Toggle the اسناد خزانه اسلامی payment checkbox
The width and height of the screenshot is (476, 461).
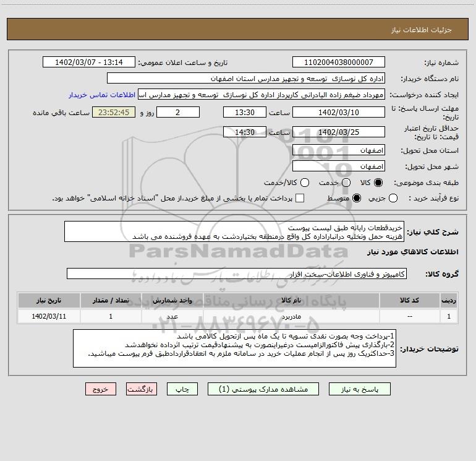tap(300, 198)
